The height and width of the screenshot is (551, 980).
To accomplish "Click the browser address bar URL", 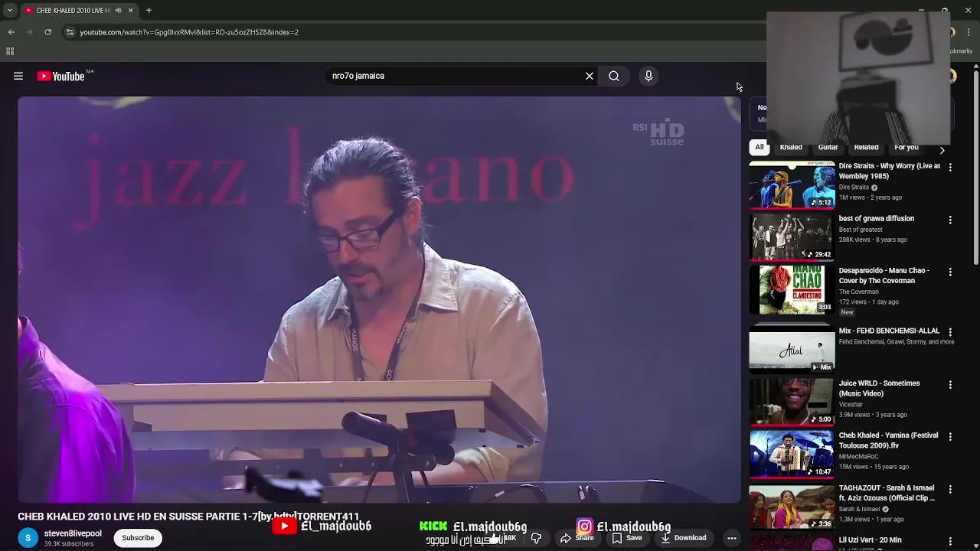I will [x=189, y=32].
